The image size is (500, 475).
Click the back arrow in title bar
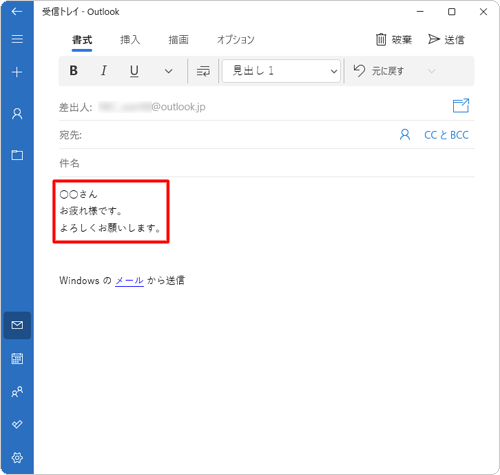tap(17, 12)
